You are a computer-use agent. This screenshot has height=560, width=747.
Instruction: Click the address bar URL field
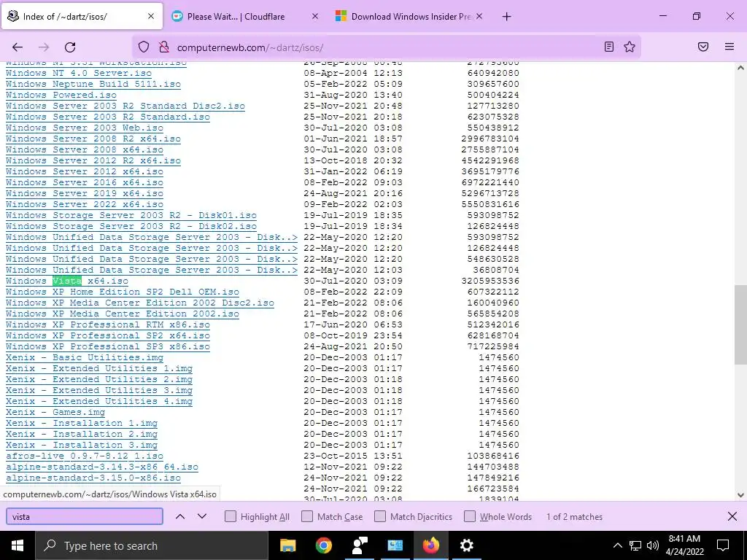386,47
